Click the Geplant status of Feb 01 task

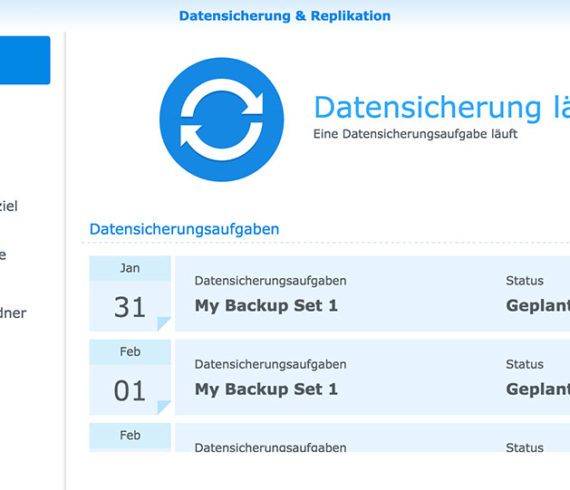pos(538,389)
